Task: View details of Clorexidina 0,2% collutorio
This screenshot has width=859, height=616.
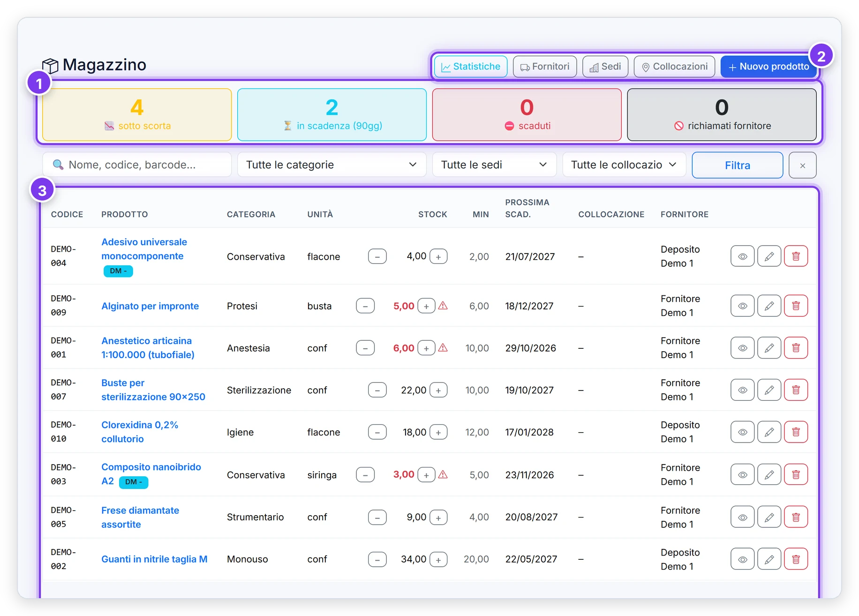Action: click(742, 432)
